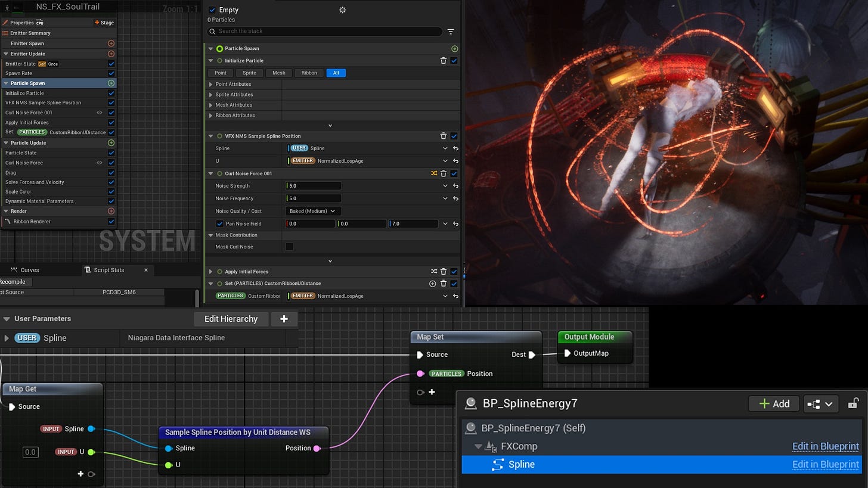This screenshot has height=488, width=868.
Task: Toggle the lock icon in BP_SplineEnergy7 panel
Action: coord(852,403)
